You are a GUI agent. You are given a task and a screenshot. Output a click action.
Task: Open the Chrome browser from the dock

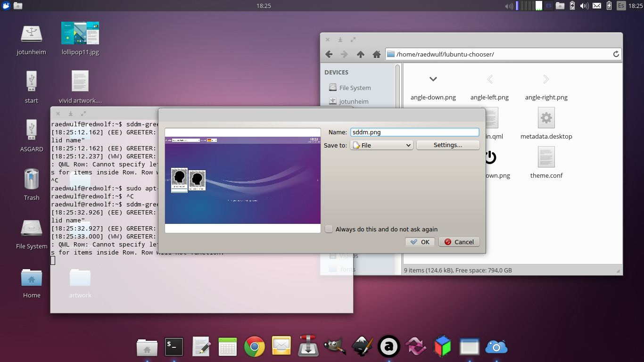coord(254,347)
